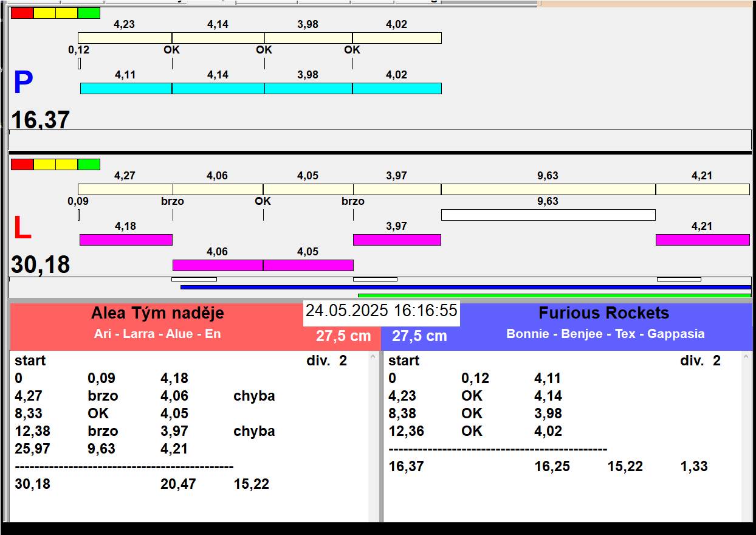The width and height of the screenshot is (756, 535).
Task: Click the magenta 4,06 segment on the lower row
Action: pyautogui.click(x=218, y=265)
